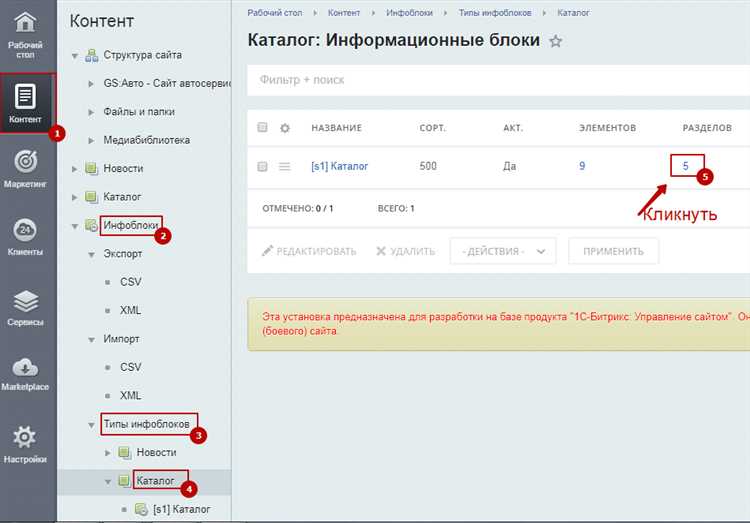The width and height of the screenshot is (750, 523).
Task: Select XML under Экспорт
Action: (x=131, y=310)
